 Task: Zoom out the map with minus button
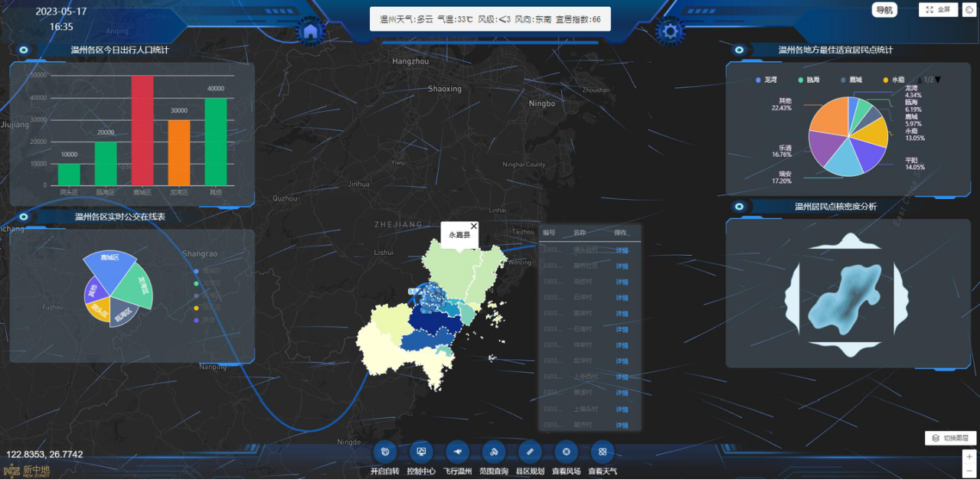point(969,471)
